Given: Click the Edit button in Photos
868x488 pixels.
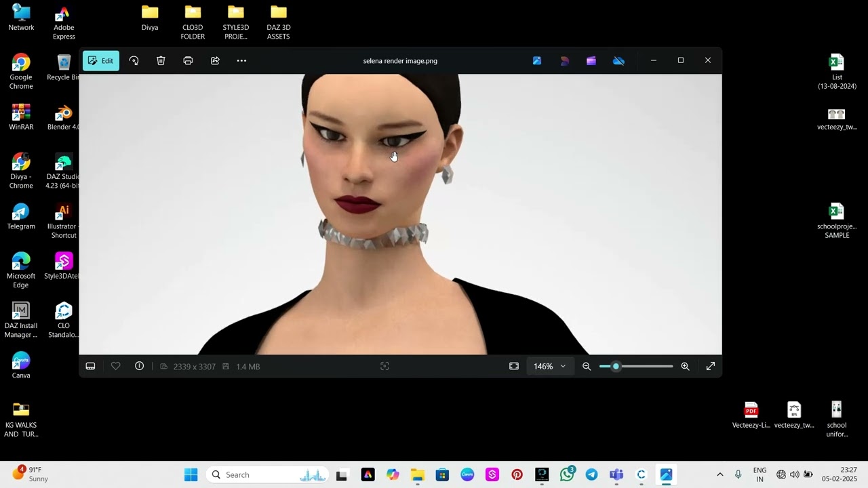Looking at the screenshot, I should 100,61.
